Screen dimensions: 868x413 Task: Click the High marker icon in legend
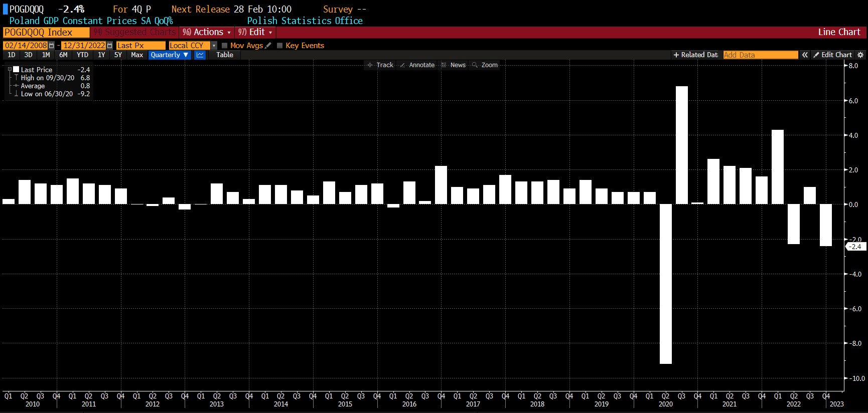16,78
